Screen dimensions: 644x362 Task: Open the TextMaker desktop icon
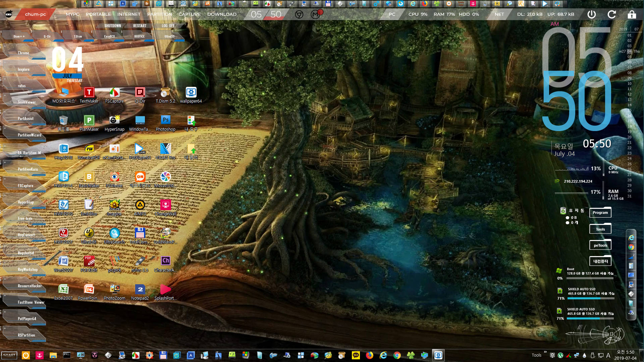(89, 95)
